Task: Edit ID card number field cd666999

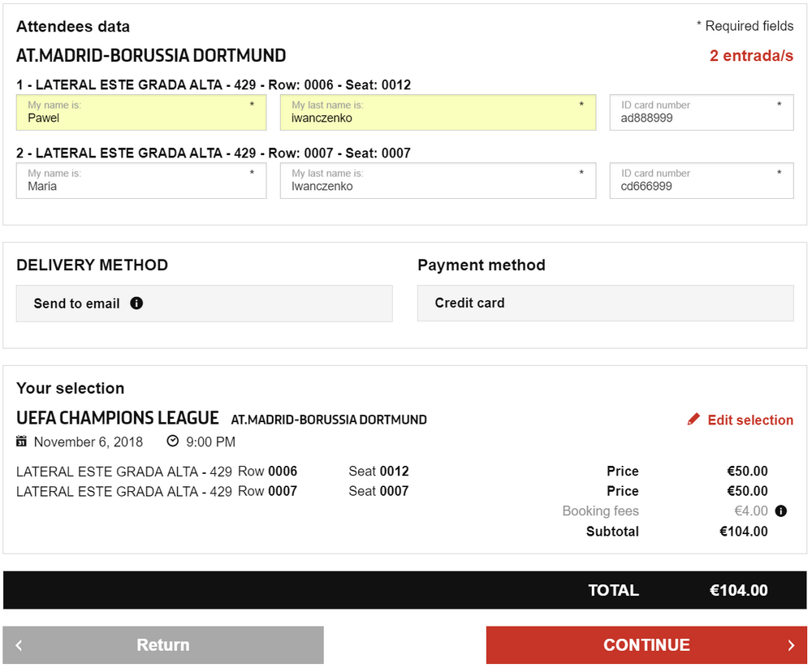Action: (x=702, y=181)
